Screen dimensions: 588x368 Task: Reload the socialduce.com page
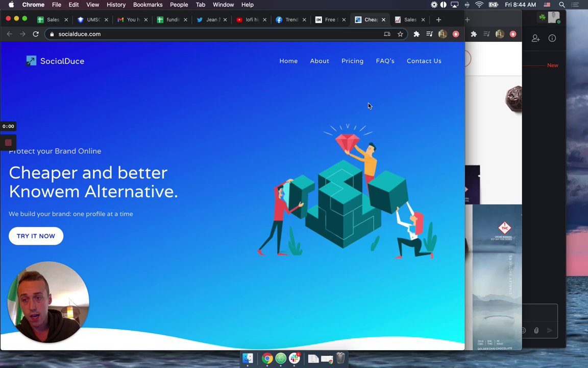click(x=36, y=34)
